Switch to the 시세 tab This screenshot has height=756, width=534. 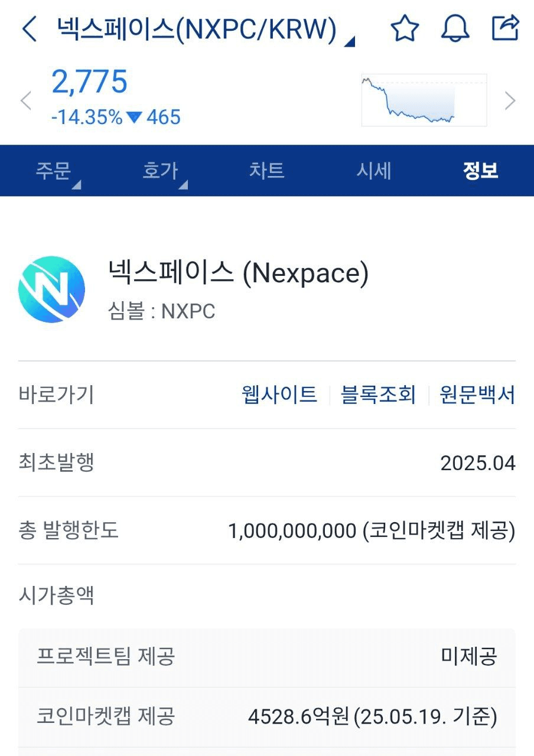[x=373, y=171]
